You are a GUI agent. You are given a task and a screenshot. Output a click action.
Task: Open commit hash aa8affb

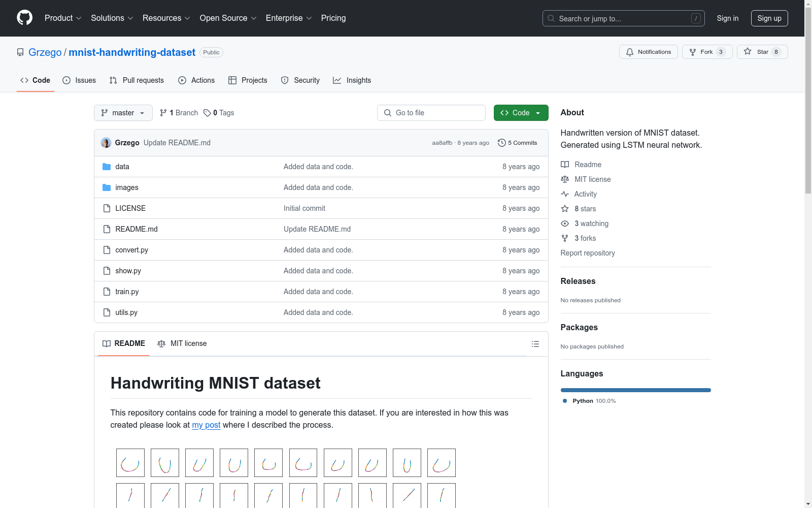pos(442,143)
